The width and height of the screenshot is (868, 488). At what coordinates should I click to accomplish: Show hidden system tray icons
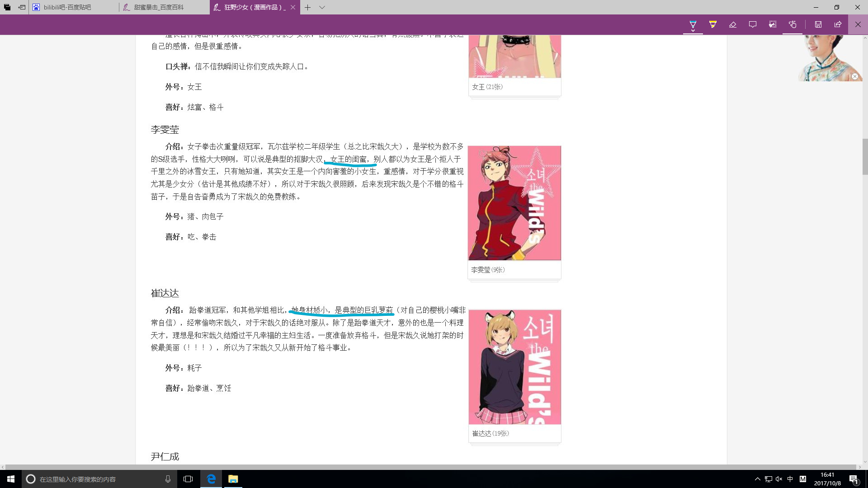758,479
